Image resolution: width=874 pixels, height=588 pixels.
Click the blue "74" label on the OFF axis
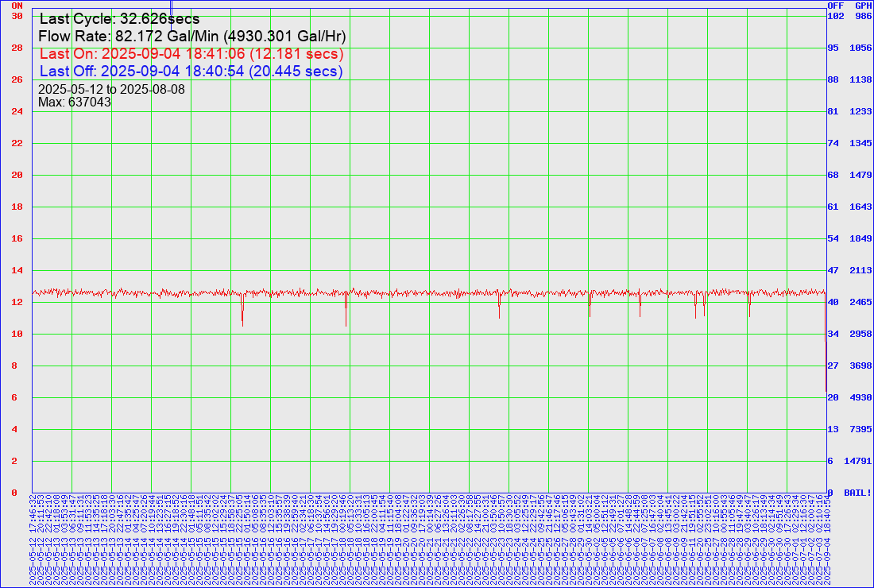833,143
